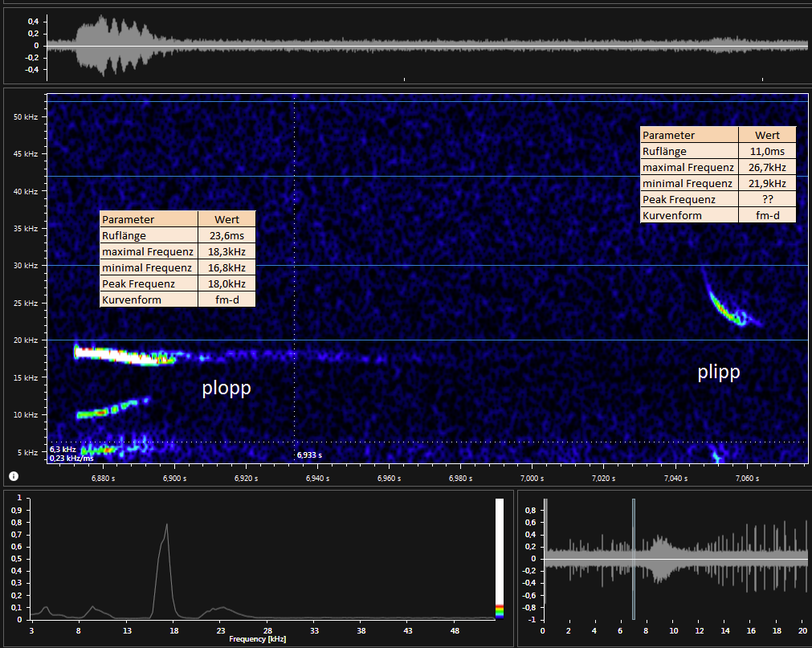The height and width of the screenshot is (648, 812).
Task: Select the 'plopp' text label
Action: [226, 388]
